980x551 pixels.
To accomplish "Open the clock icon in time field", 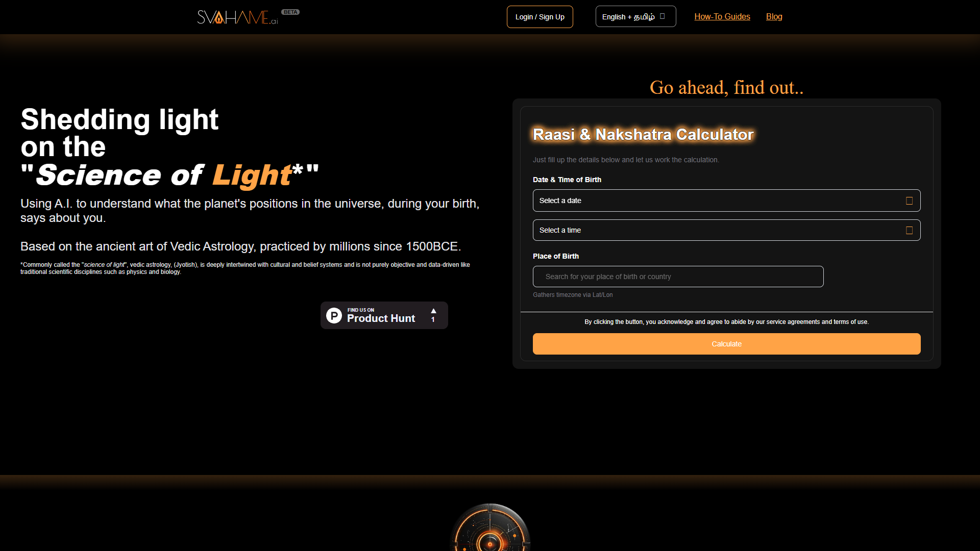I will (x=909, y=231).
